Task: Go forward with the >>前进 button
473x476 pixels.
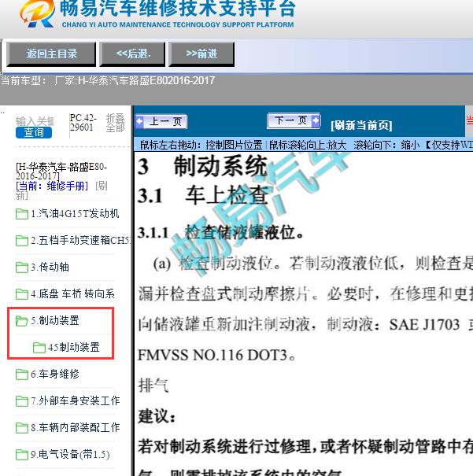Action: [x=201, y=54]
